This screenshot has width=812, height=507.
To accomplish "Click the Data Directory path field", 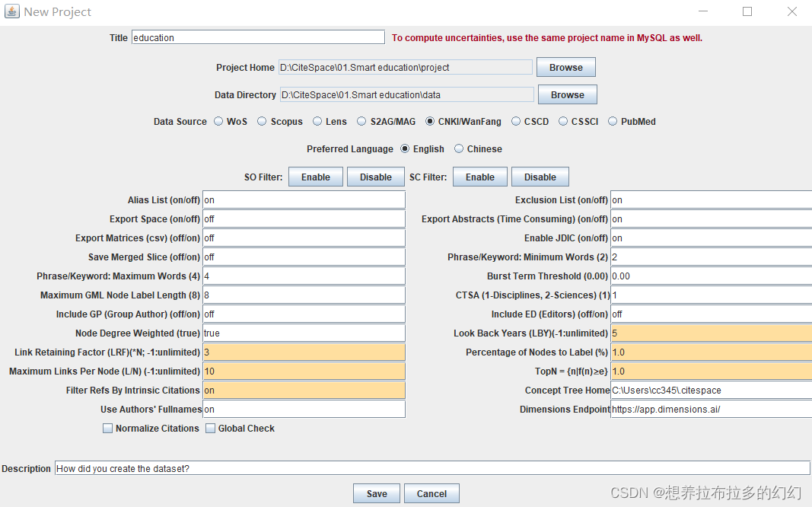I will click(x=407, y=94).
